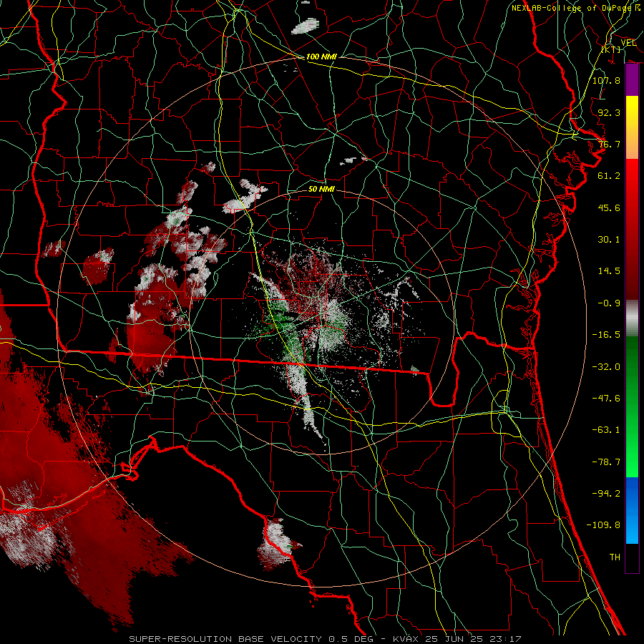The width and height of the screenshot is (644, 644).
Task: Click the TH label on the legend
Action: point(615,557)
